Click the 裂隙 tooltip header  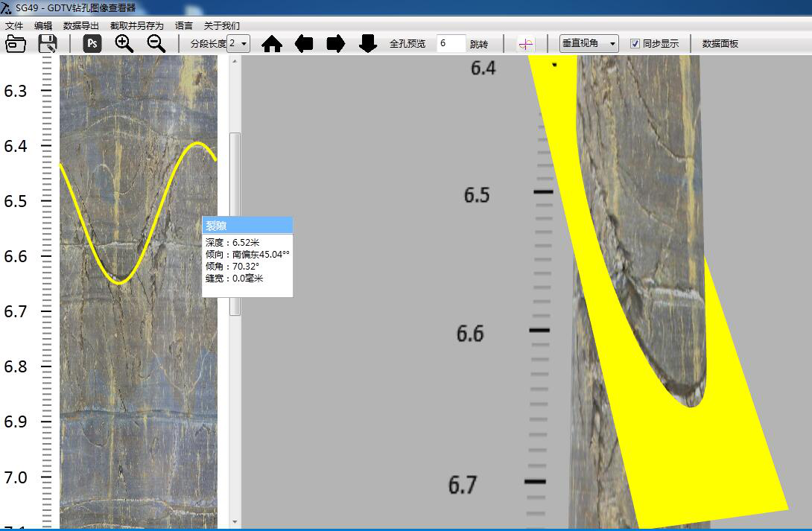247,226
